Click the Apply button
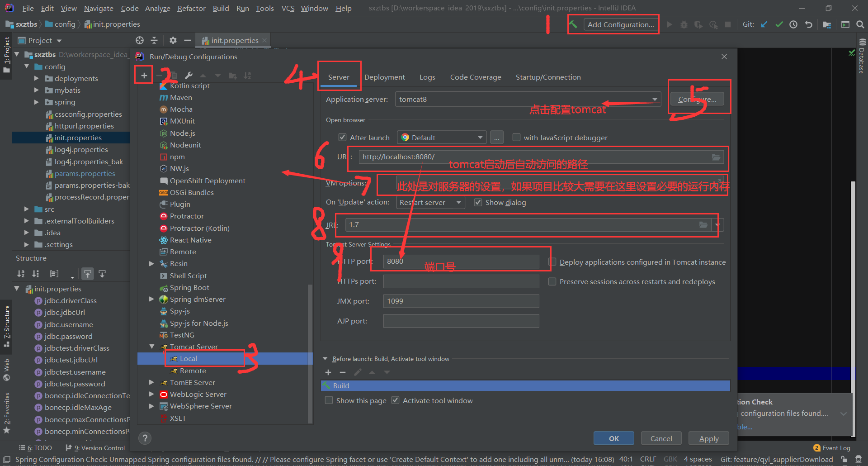This screenshot has height=466, width=868. pos(709,438)
